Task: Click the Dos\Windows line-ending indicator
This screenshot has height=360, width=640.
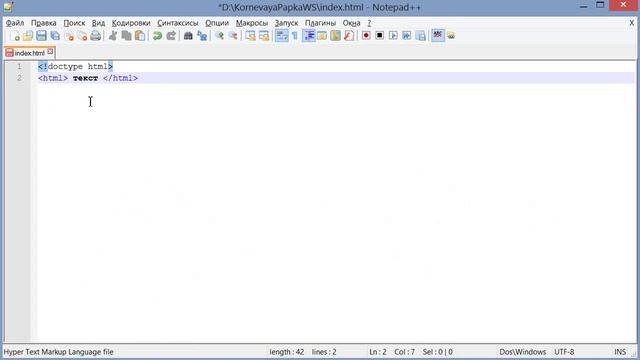Action: (522, 352)
